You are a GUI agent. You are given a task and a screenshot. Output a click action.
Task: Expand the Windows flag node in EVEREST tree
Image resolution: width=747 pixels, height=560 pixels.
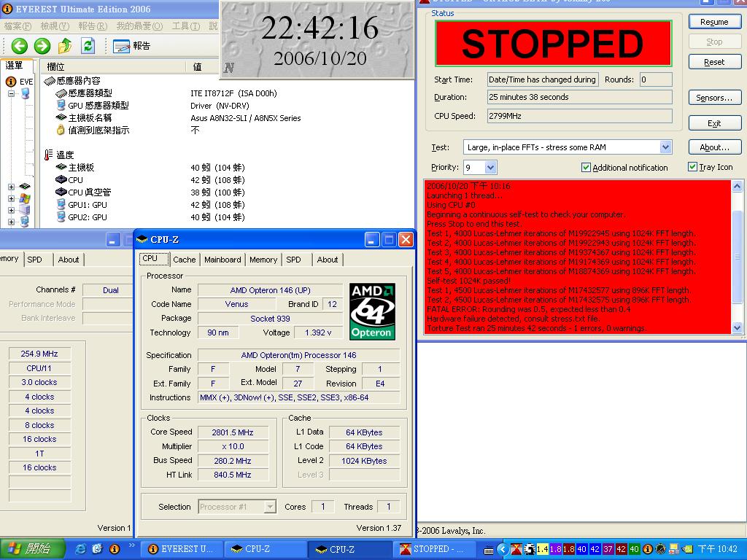coord(11,198)
